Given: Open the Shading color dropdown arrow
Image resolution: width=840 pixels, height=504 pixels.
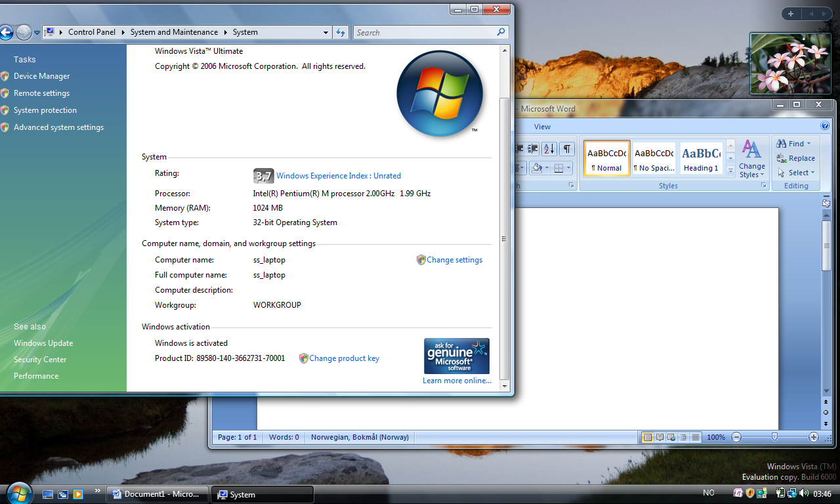Looking at the screenshot, I should pos(547,168).
